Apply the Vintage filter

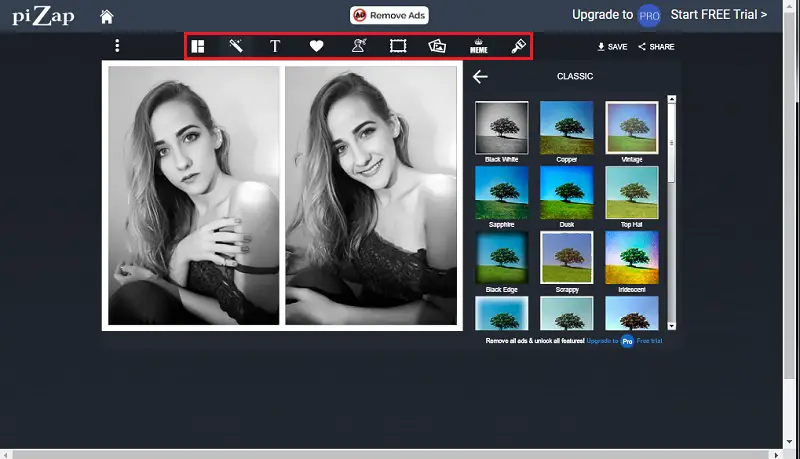(632, 128)
